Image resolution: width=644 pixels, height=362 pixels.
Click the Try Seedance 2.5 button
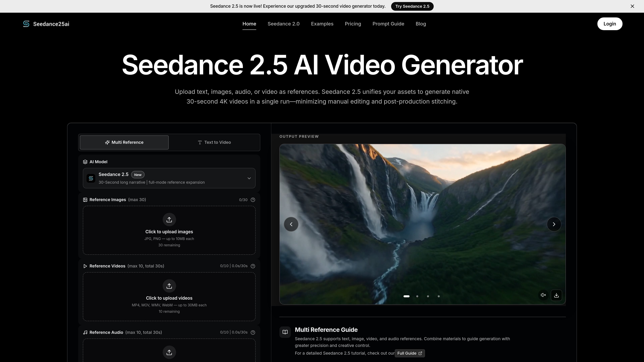412,6
